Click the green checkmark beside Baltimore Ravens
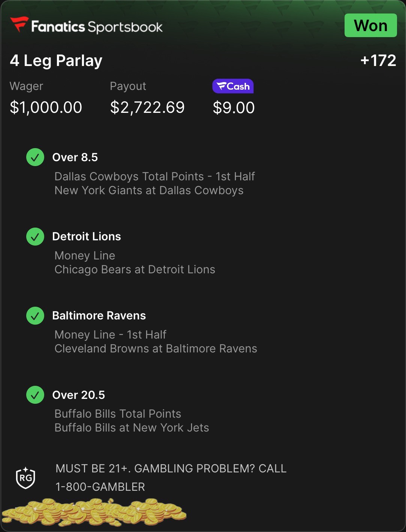Screen dimensions: 406x532 (35, 316)
